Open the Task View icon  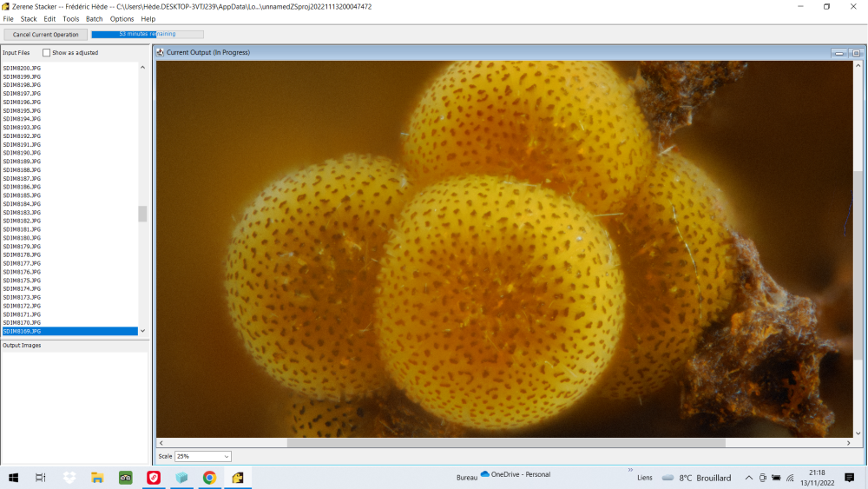[41, 478]
